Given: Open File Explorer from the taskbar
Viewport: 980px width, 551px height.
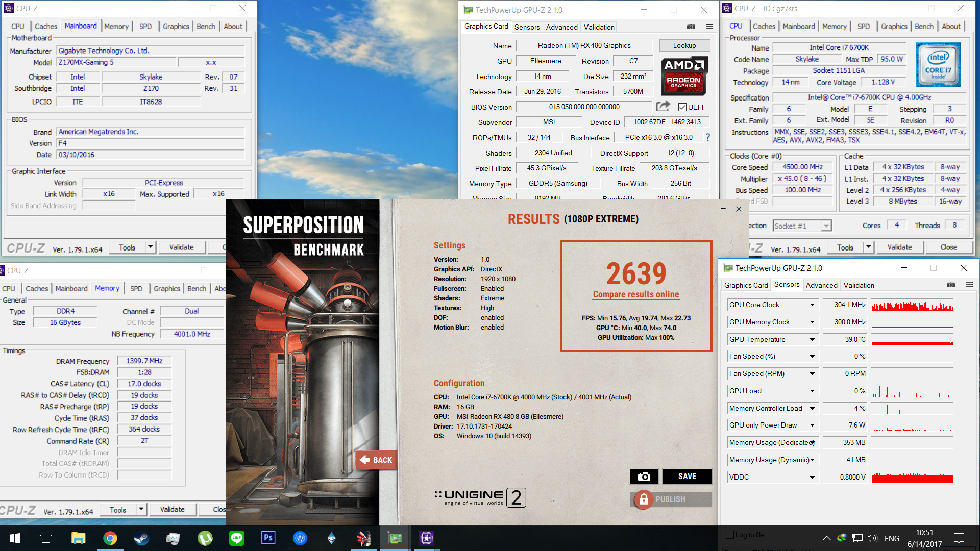Looking at the screenshot, I should click(78, 538).
